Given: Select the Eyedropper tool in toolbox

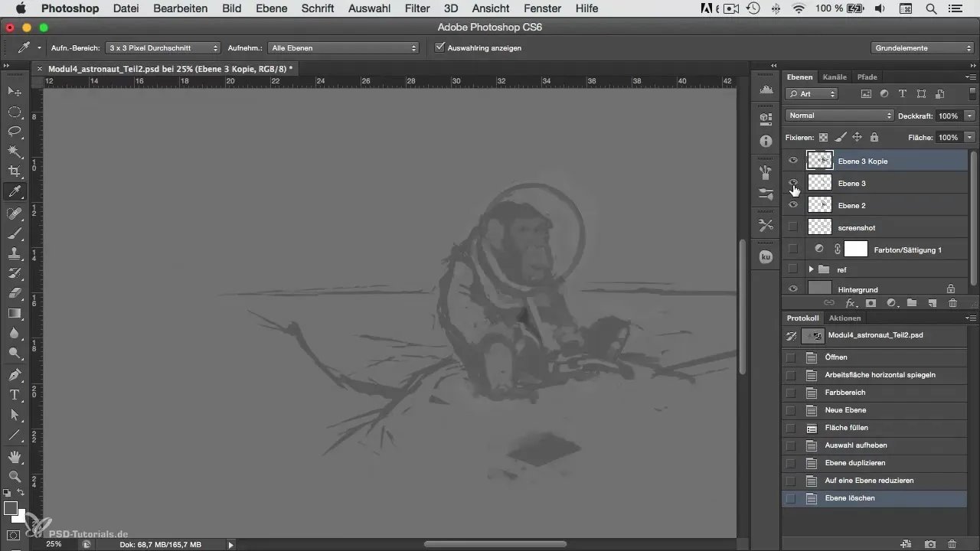Looking at the screenshot, I should tap(14, 191).
